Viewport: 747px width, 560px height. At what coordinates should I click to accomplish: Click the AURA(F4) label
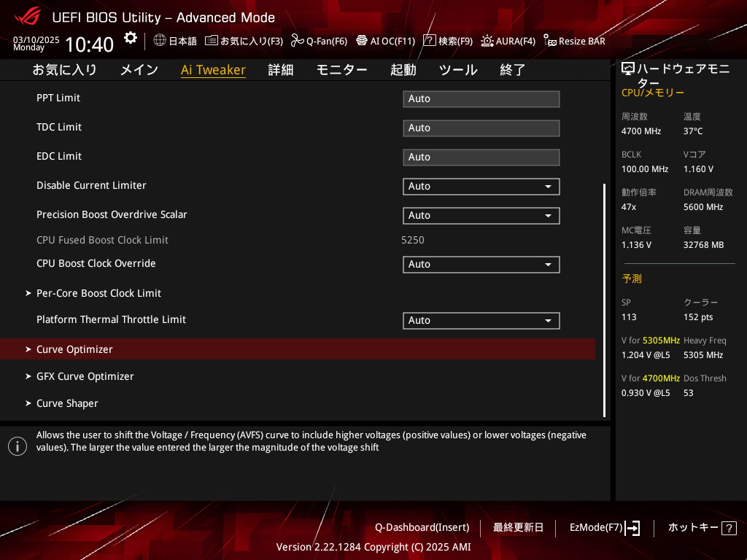[516, 41]
